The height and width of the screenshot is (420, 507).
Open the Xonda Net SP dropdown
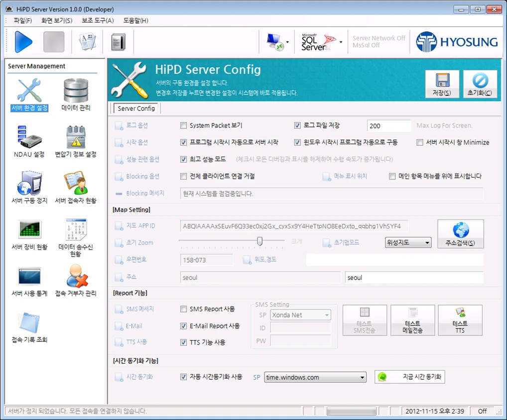[301, 315]
